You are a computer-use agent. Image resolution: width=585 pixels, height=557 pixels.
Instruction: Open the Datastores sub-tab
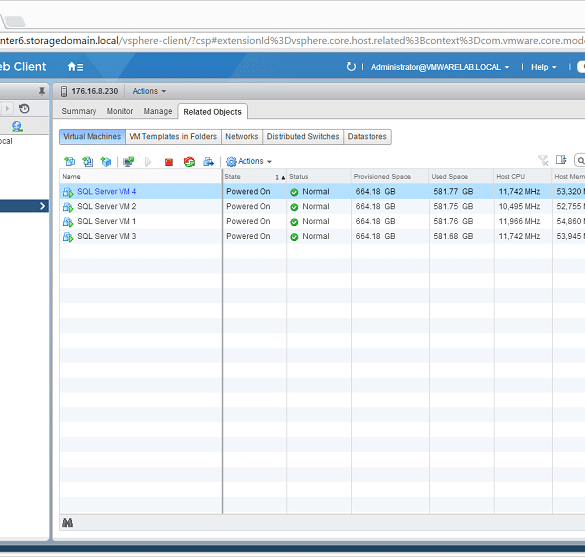[367, 137]
